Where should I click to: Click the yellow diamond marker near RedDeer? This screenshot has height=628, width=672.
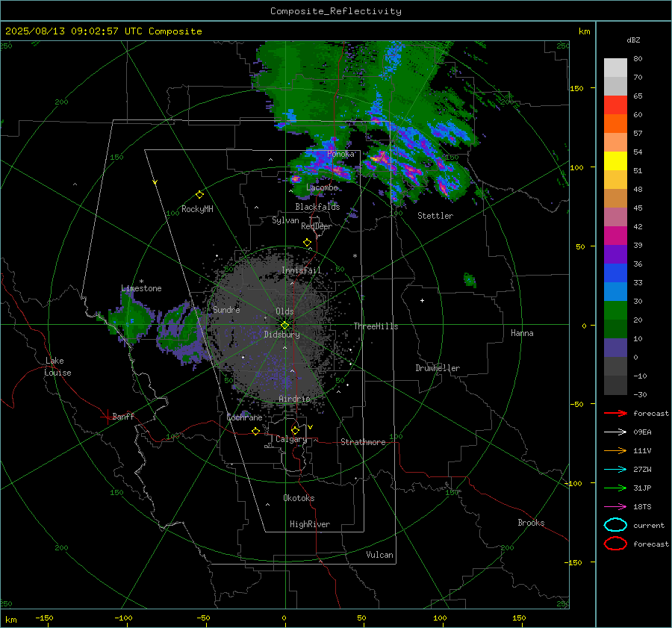coord(308,243)
